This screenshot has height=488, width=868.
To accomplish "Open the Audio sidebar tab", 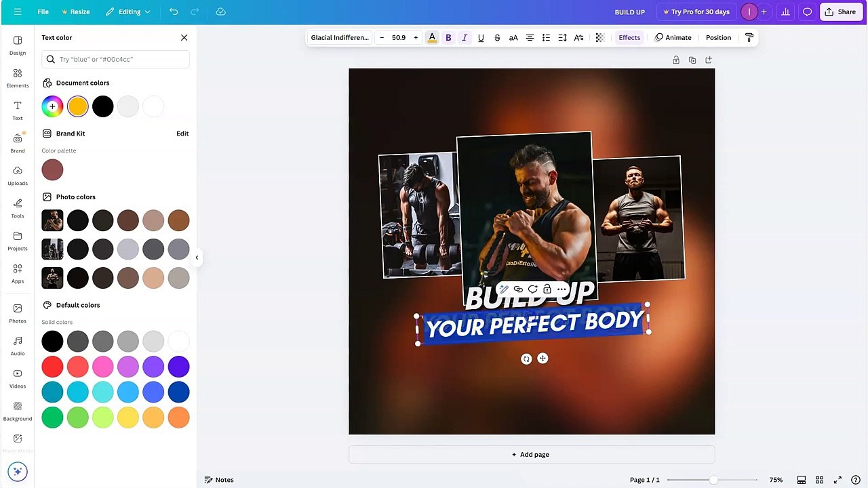I will click(18, 346).
